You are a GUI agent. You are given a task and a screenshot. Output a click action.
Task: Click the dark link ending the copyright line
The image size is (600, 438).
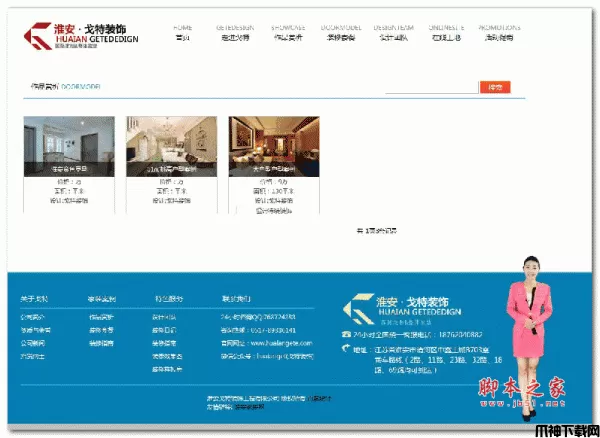[x=320, y=399]
